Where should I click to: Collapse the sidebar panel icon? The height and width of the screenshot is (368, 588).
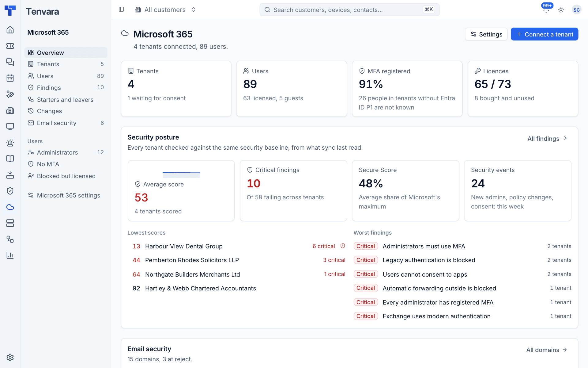(121, 10)
